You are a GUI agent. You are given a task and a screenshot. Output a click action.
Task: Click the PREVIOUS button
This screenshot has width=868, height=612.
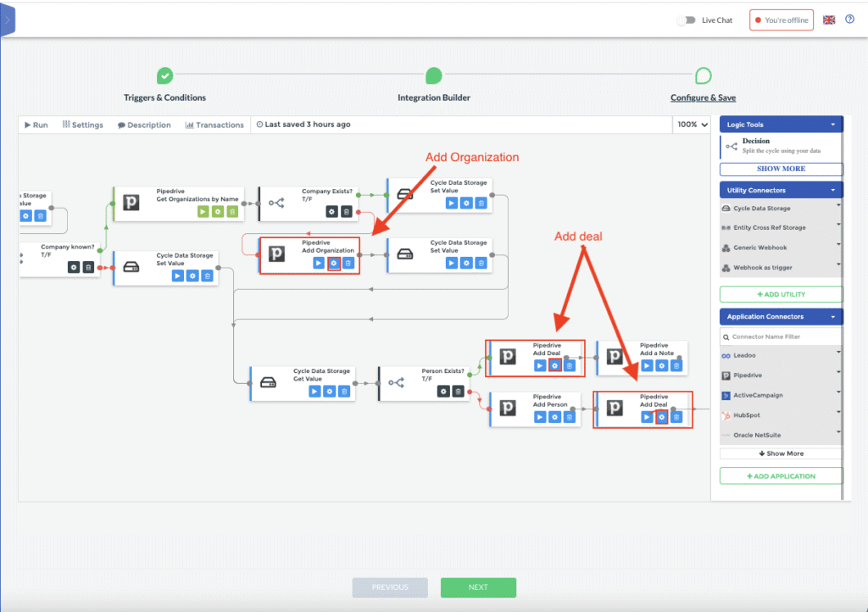pyautogui.click(x=390, y=587)
